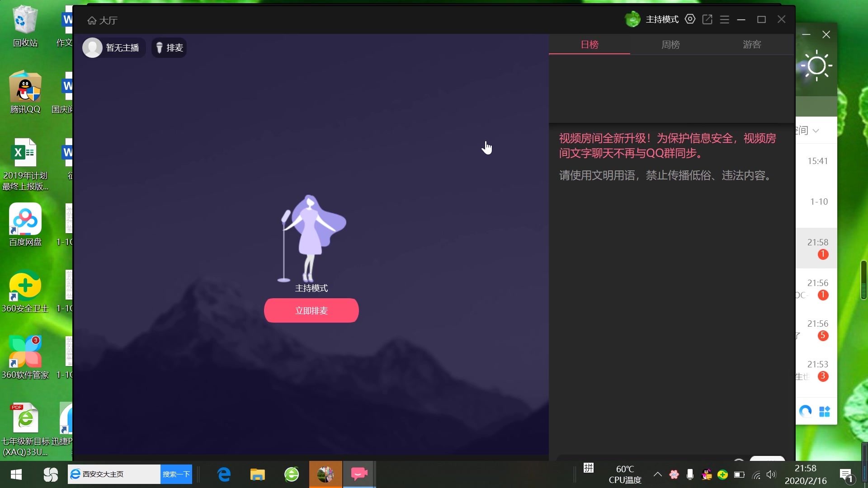This screenshot has height=488, width=868.
Task: Toggle the volume speaker tray icon
Action: click(771, 474)
